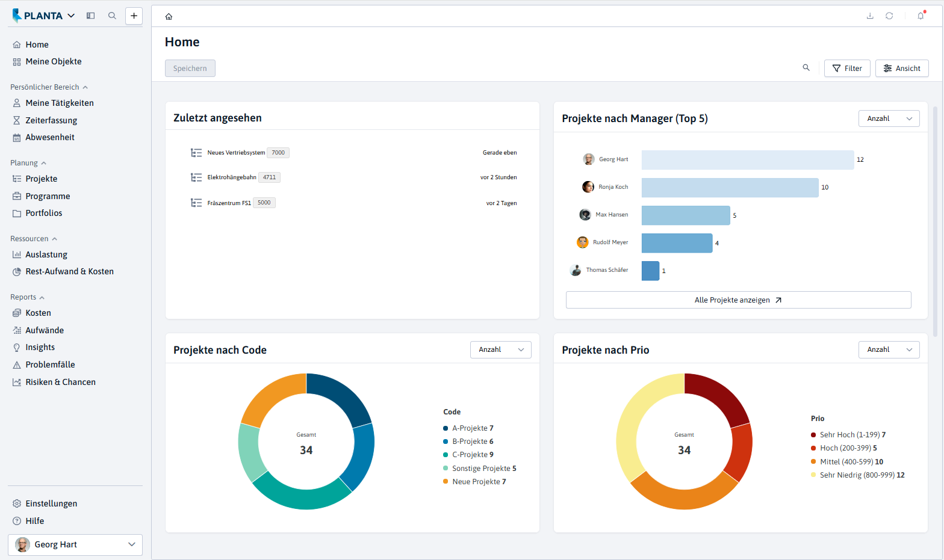The height and width of the screenshot is (560, 944).
Task: Toggle the sidebar panel icon
Action: [x=91, y=16]
